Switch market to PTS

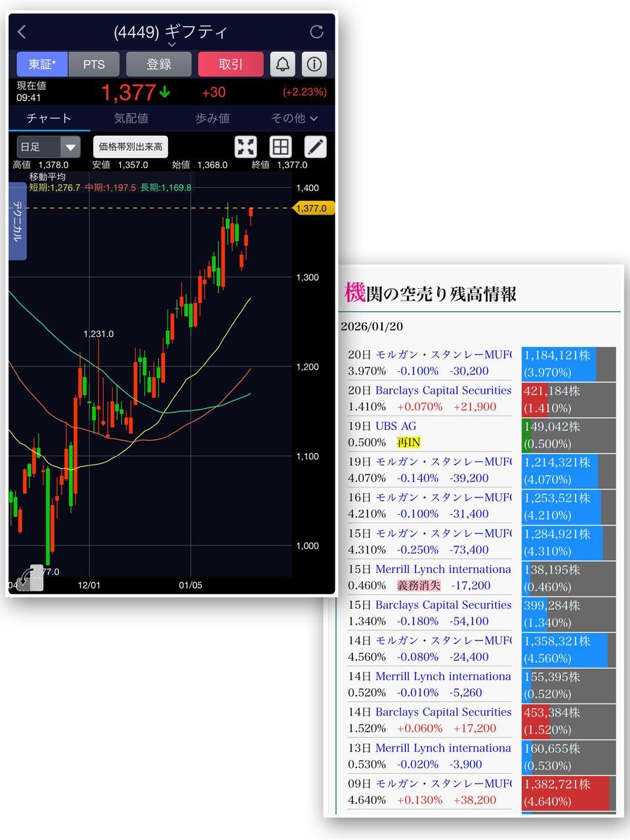[x=94, y=64]
